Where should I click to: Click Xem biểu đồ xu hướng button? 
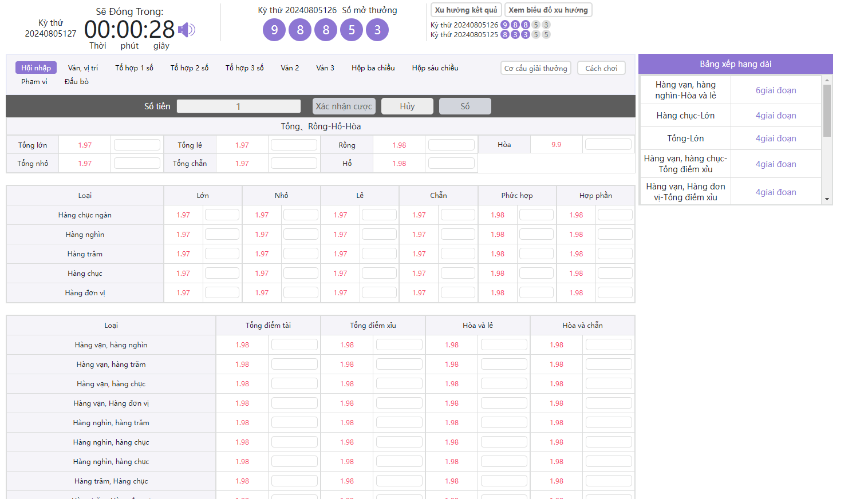pos(548,10)
